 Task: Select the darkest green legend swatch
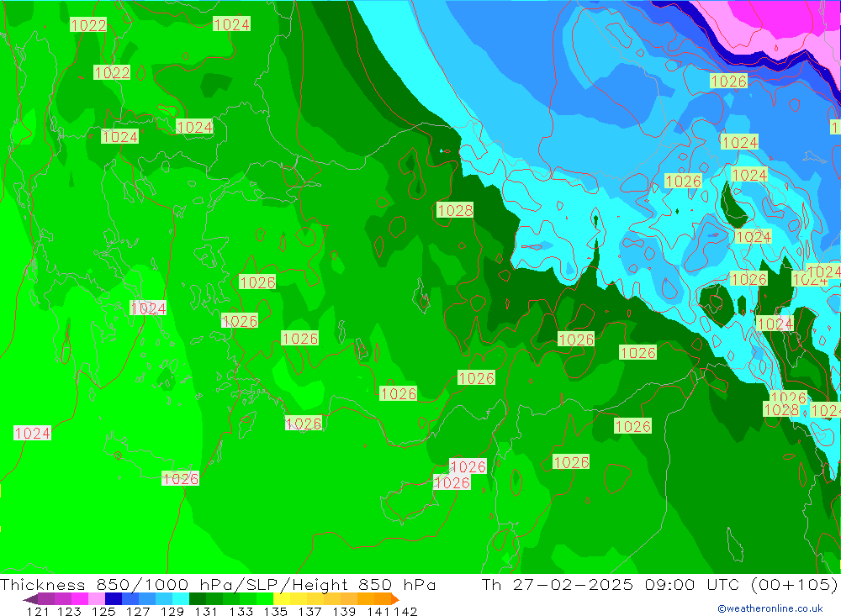point(198,599)
